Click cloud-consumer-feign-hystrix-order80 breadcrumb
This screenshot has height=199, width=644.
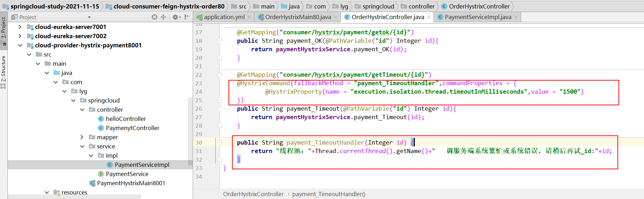click(x=169, y=6)
